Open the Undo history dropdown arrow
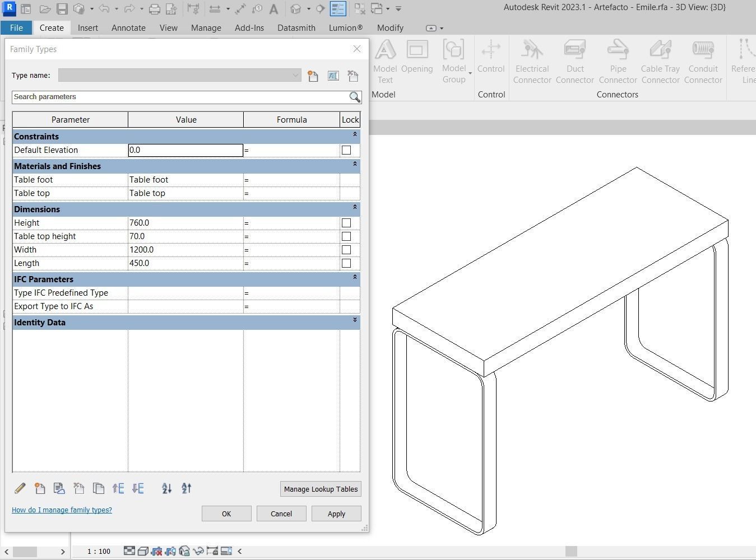The width and height of the screenshot is (756, 560). pos(116,9)
